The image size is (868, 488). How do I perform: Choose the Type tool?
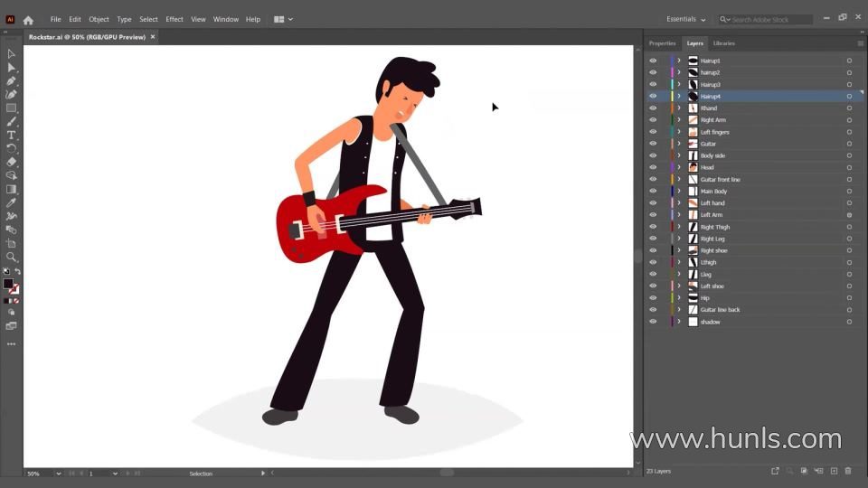click(12, 135)
